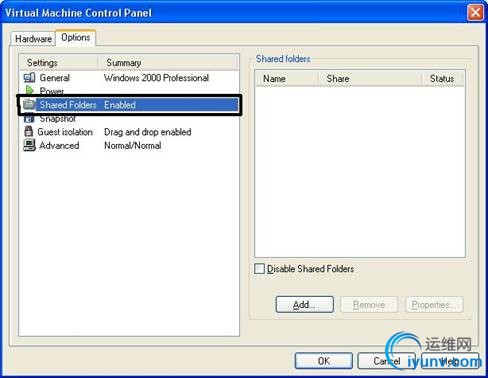Click the Snapshot disk icon
Image resolution: width=488 pixels, height=378 pixels.
pyautogui.click(x=29, y=118)
